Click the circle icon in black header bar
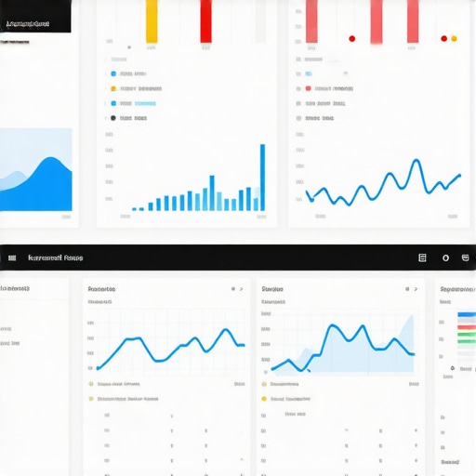 [445, 258]
